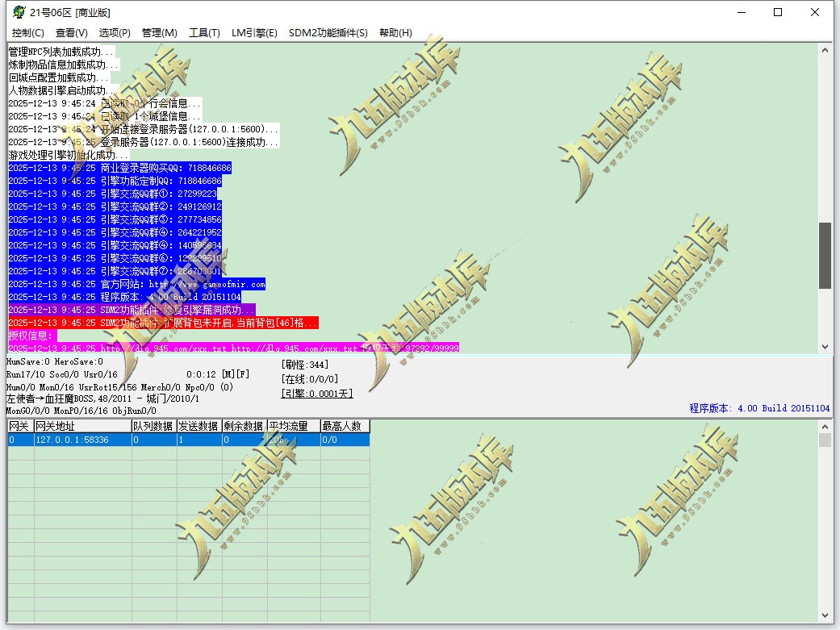840x630 pixels.
Task: Click the 队列数据 column header
Action: pos(154,427)
